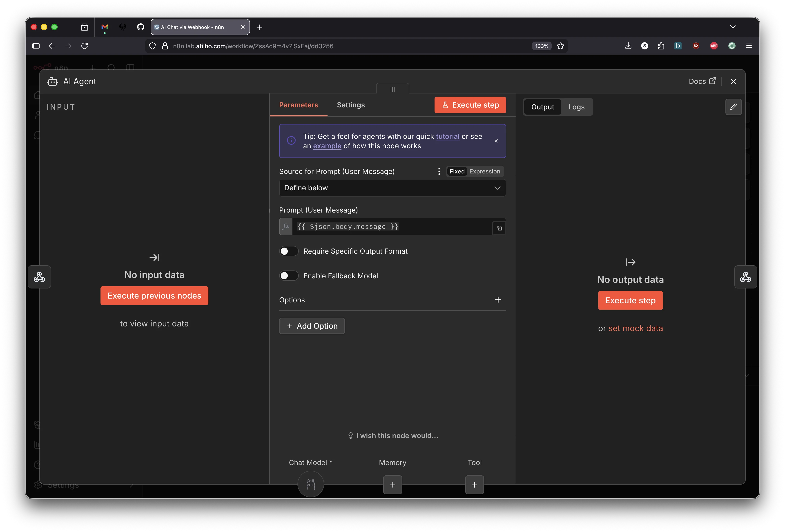The width and height of the screenshot is (785, 532).
Task: Open GitHub from the browser toolbar icon
Action: (x=140, y=27)
